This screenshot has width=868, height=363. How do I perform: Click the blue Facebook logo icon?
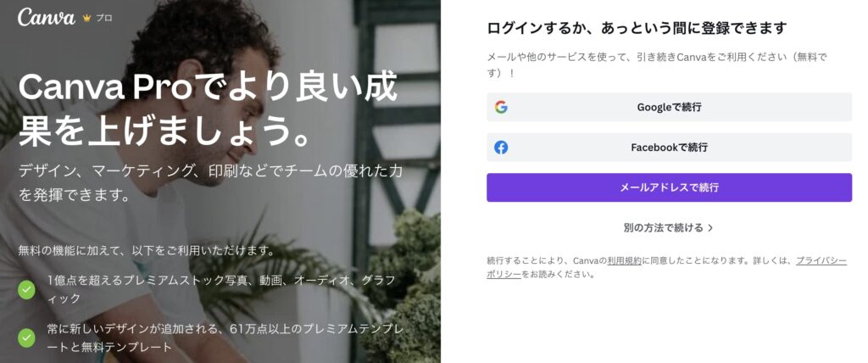coord(501,148)
